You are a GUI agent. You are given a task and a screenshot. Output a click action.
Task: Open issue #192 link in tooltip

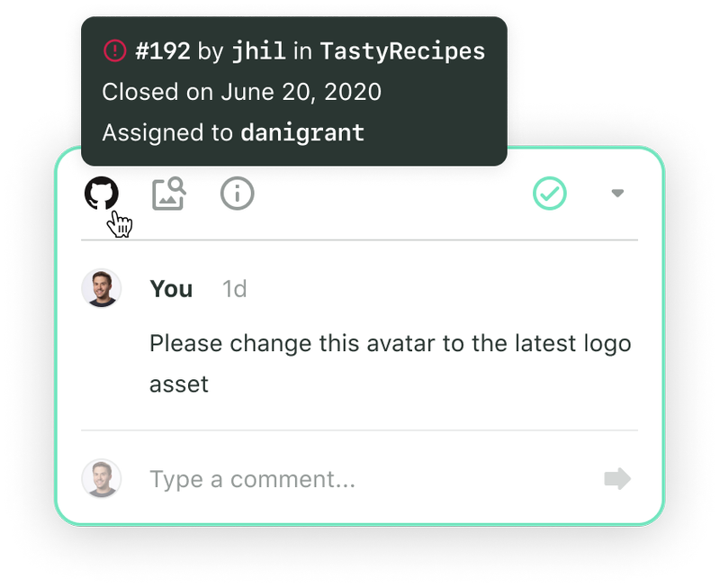tap(163, 50)
